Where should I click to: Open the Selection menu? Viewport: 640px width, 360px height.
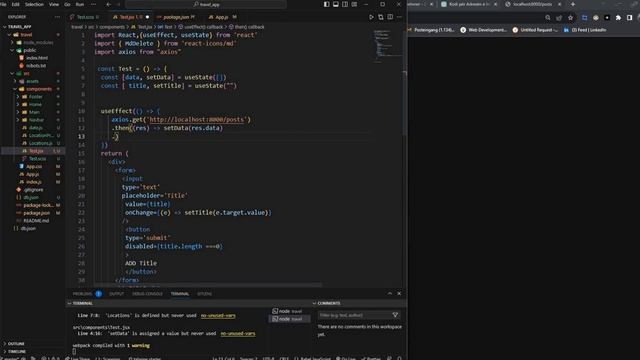(34, 4)
